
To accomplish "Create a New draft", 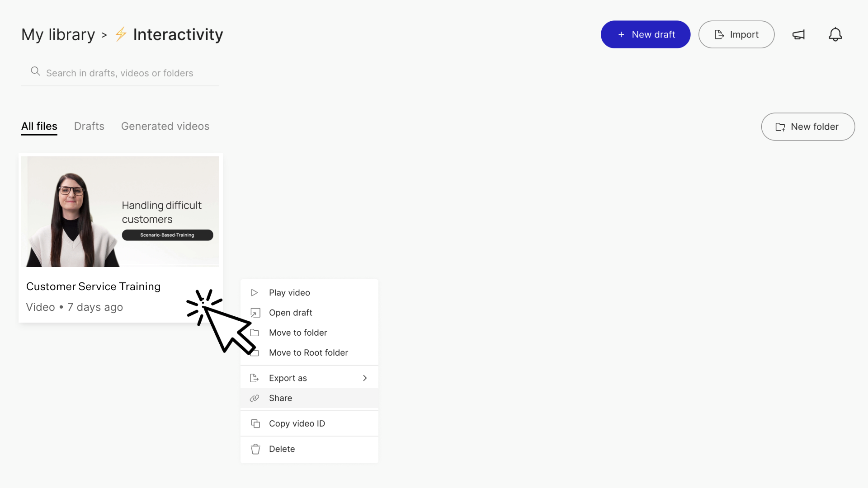I will 645,34.
